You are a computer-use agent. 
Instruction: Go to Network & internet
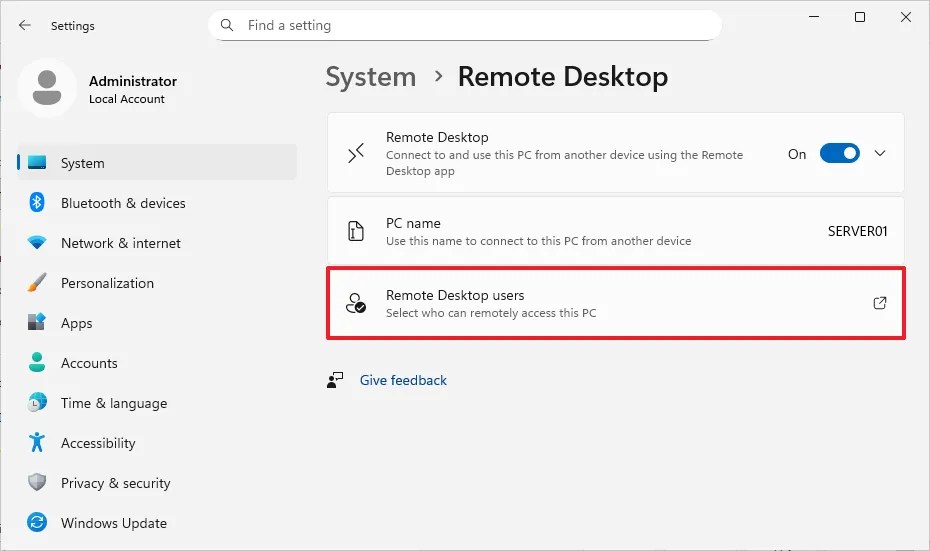pyautogui.click(x=157, y=243)
